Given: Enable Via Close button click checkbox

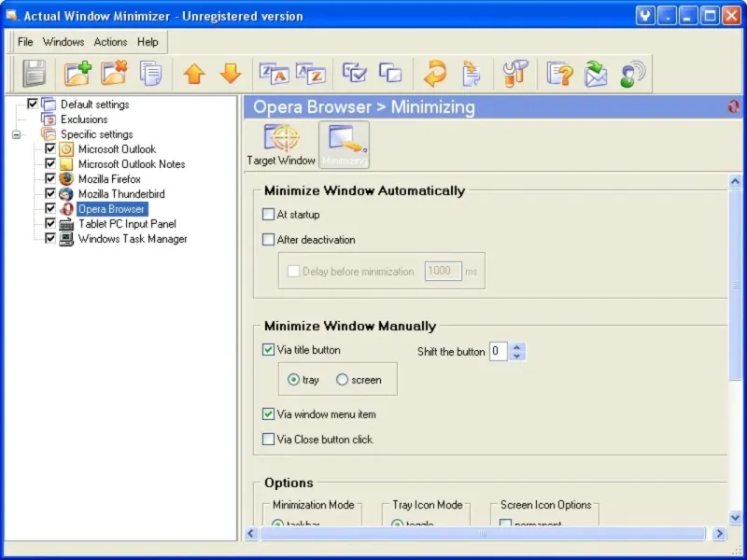Looking at the screenshot, I should coord(268,439).
